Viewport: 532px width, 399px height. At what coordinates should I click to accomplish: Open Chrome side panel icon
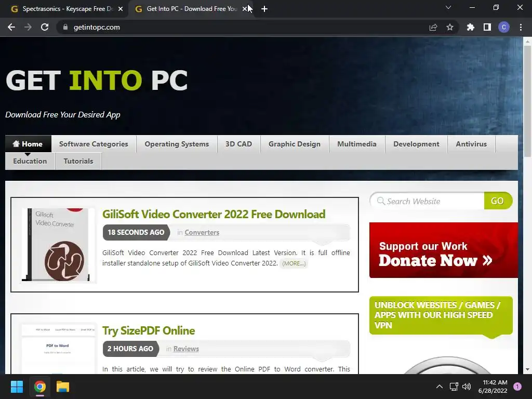(487, 27)
